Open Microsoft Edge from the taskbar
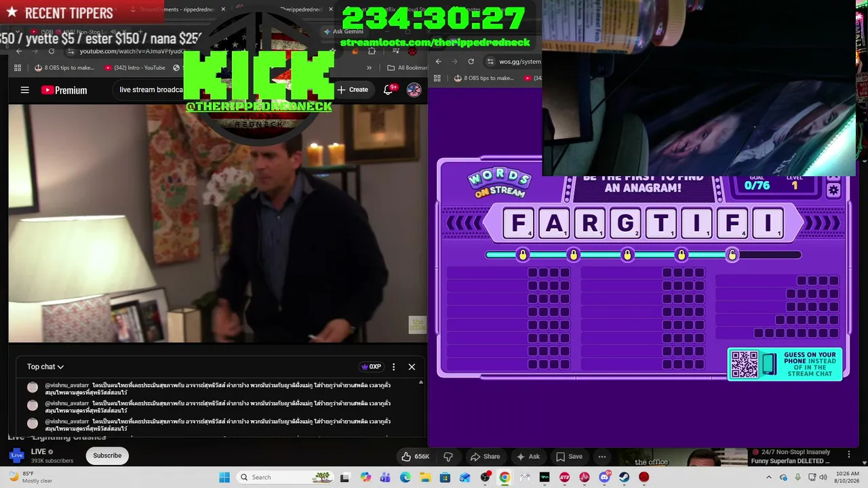The width and height of the screenshot is (868, 488). [406, 477]
